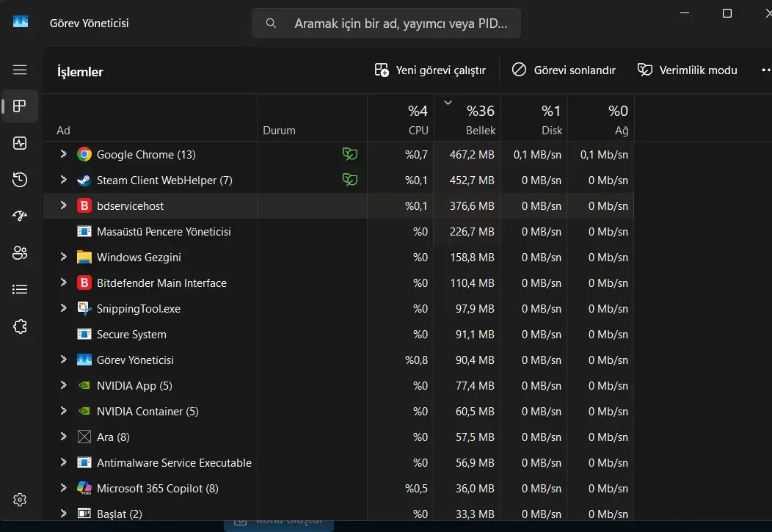Click the 467,2 MB memory value

(x=472, y=155)
